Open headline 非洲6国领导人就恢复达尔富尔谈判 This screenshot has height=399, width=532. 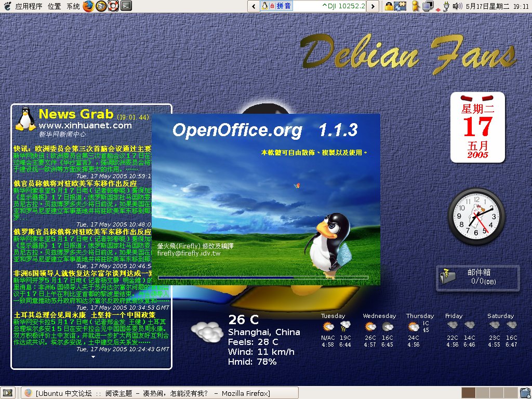[82, 273]
